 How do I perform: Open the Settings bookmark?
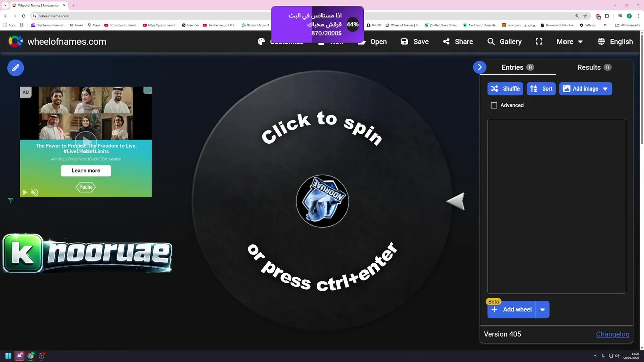click(588, 25)
